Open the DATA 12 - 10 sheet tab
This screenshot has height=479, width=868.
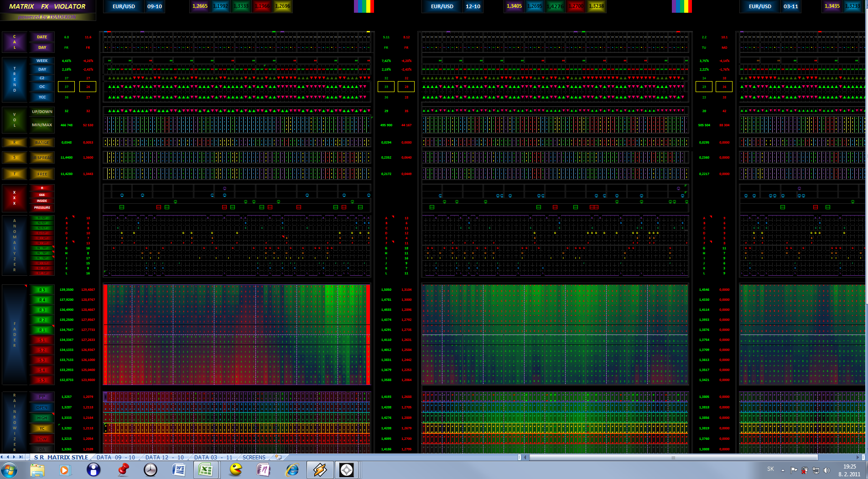[x=165, y=457]
